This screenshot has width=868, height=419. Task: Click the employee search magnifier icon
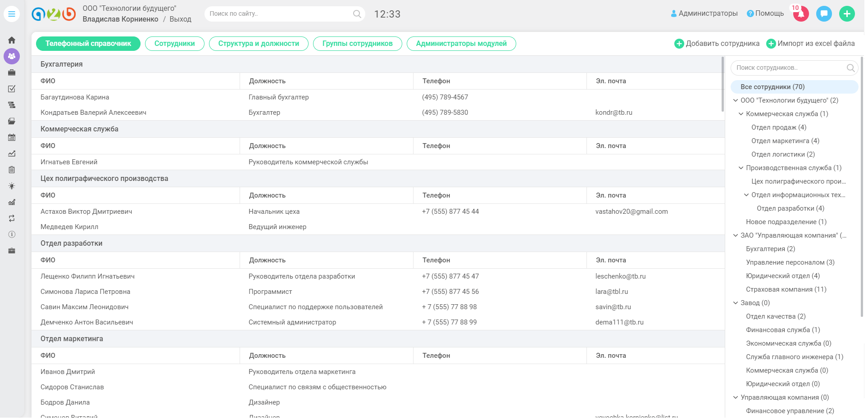coord(850,68)
